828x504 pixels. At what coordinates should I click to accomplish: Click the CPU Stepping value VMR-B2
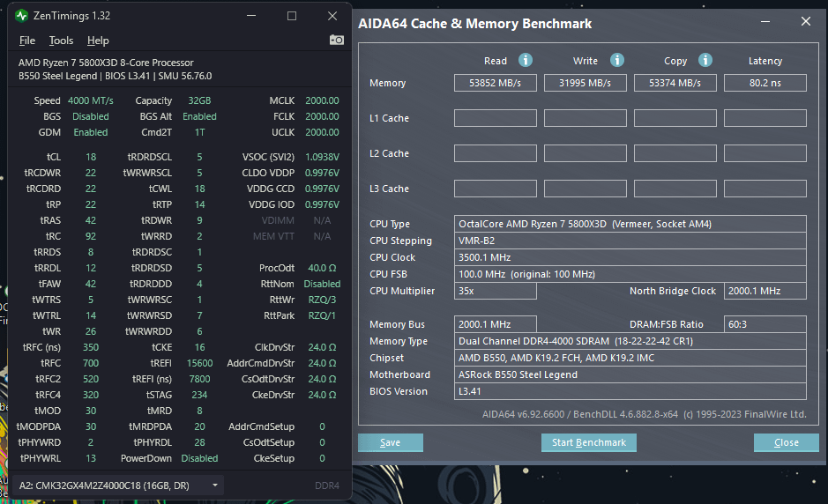(x=630, y=241)
